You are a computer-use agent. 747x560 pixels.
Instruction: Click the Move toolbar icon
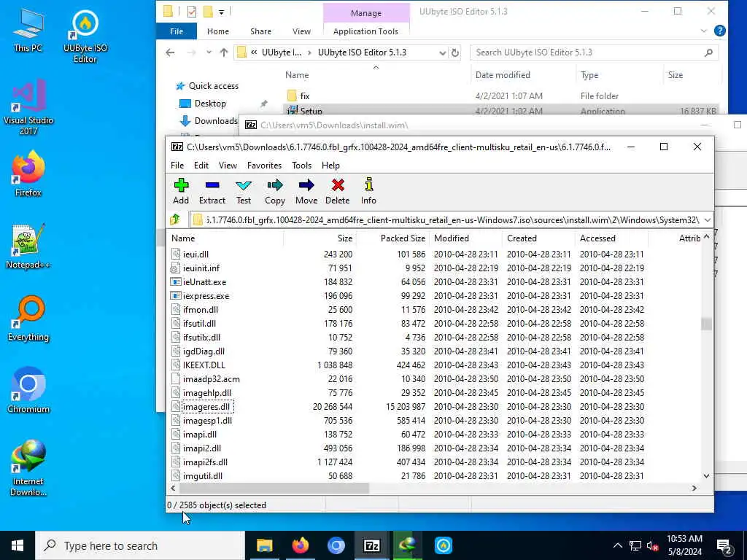tap(306, 191)
